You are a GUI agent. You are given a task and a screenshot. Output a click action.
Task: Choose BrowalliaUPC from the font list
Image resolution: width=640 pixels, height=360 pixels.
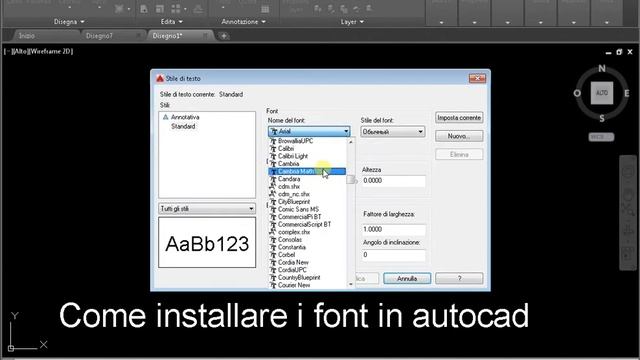pyautogui.click(x=307, y=141)
